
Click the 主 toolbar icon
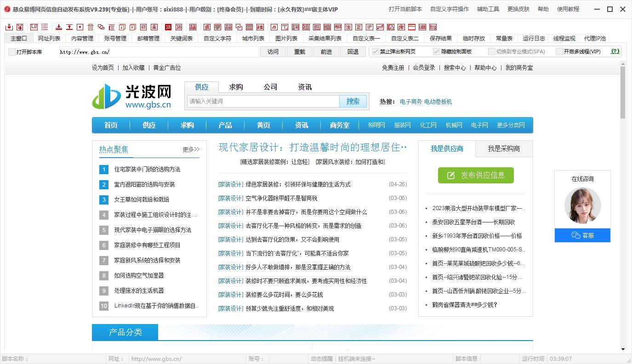pos(348,27)
